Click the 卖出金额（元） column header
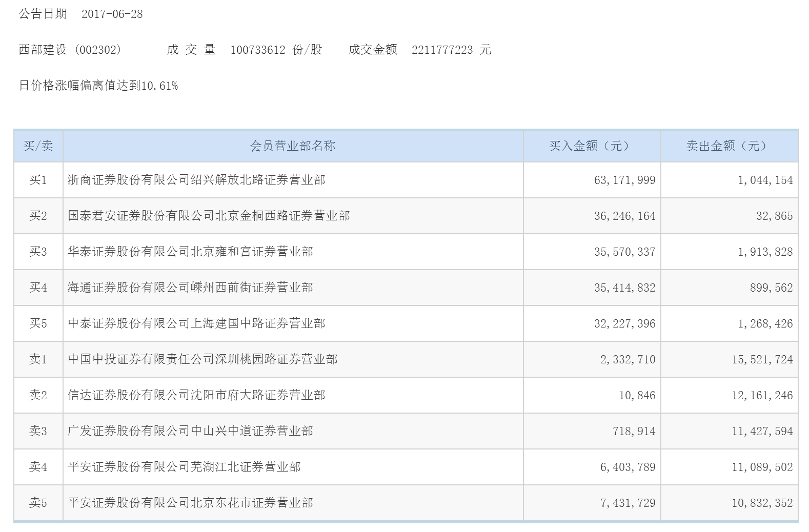Viewport: 809px width, 532px height. pyautogui.click(x=729, y=146)
